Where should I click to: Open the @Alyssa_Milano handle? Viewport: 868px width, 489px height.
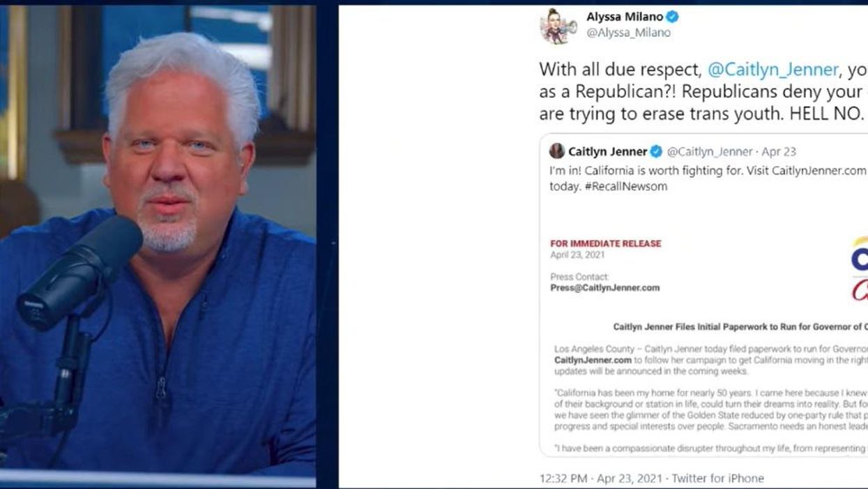[628, 32]
